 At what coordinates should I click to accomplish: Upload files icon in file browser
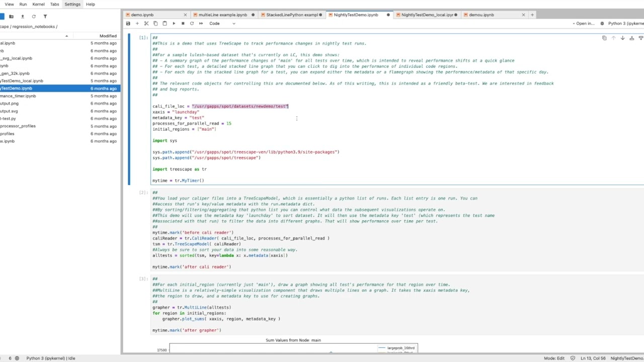[x=22, y=17]
